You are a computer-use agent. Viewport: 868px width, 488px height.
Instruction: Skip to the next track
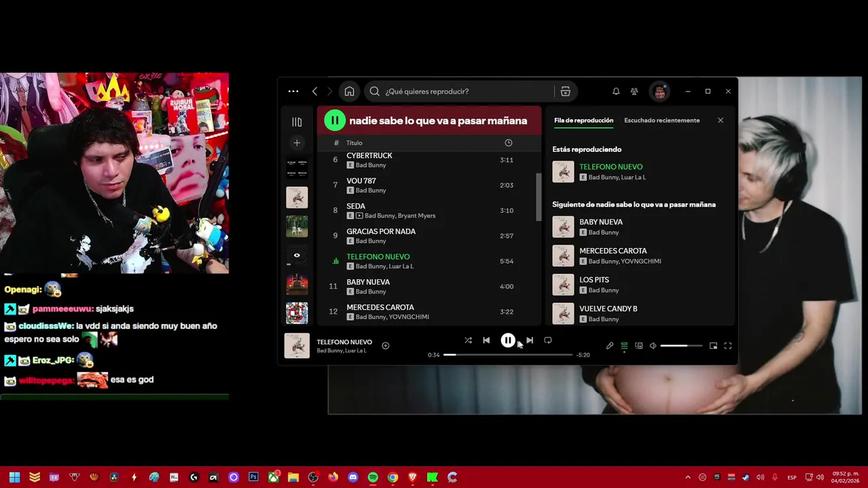pos(530,340)
